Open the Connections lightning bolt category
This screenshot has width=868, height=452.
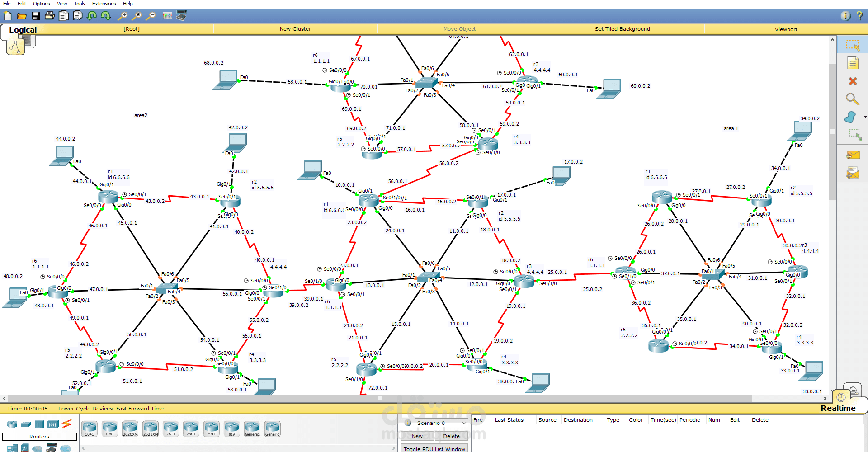click(x=66, y=424)
